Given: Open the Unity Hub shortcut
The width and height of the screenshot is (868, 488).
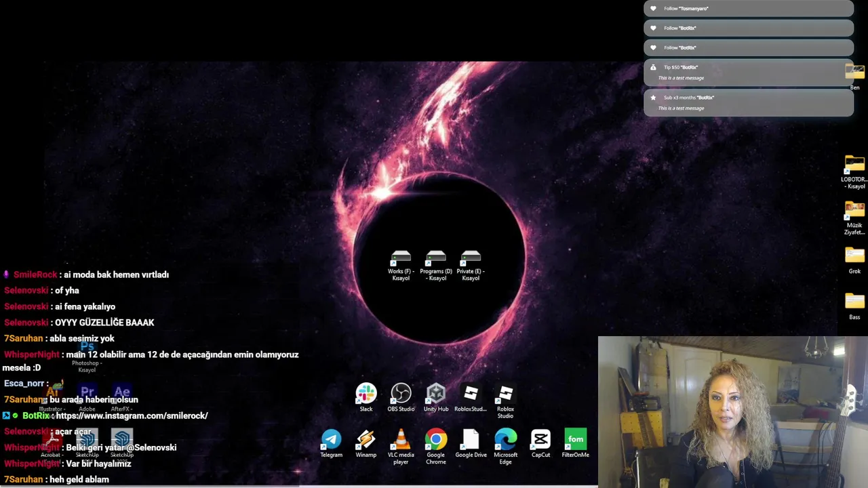Looking at the screenshot, I should click(436, 397).
